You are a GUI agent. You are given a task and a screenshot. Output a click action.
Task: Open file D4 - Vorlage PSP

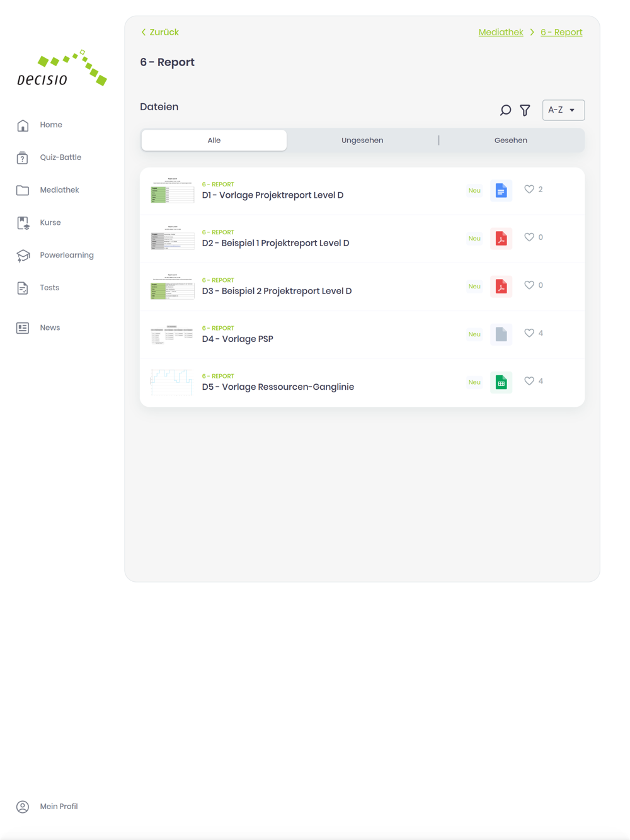coord(238,339)
